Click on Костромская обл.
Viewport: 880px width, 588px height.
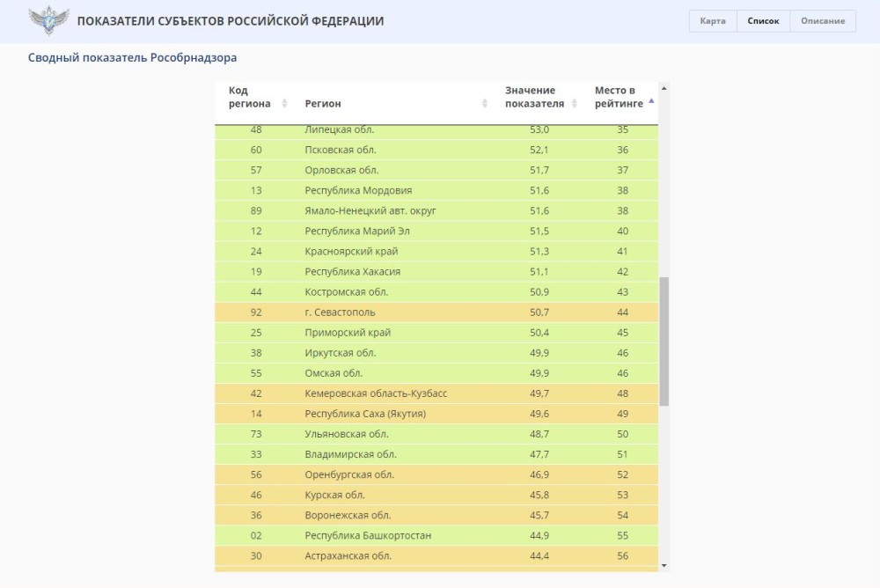point(346,292)
